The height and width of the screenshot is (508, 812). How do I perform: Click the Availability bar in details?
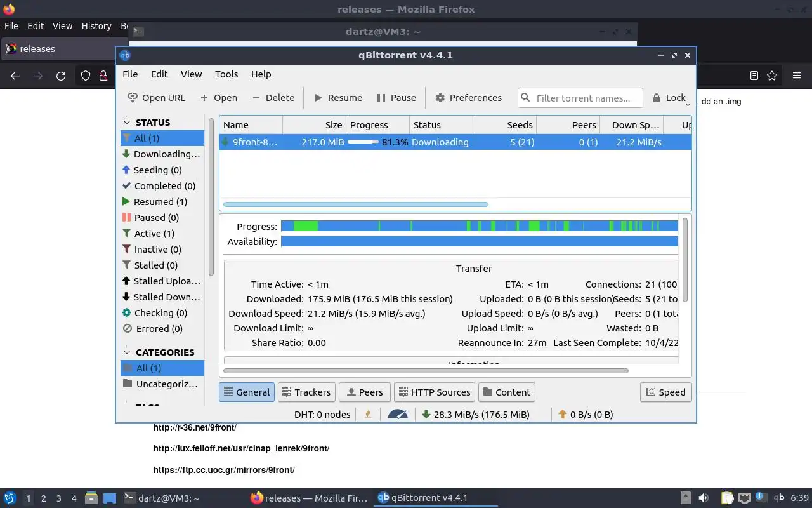pyautogui.click(x=480, y=241)
